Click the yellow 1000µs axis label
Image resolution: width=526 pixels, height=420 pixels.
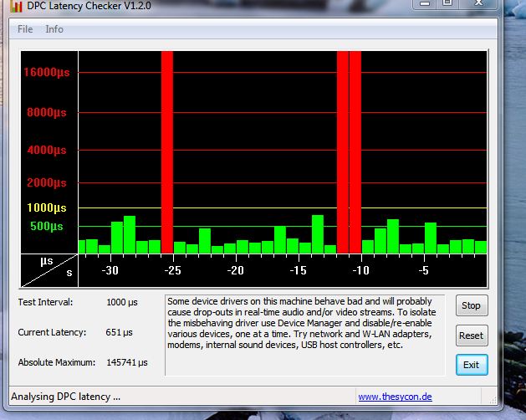(47, 207)
